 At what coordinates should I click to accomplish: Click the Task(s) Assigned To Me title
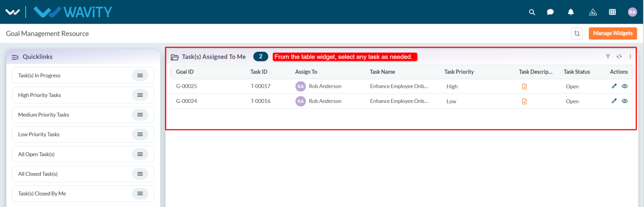point(214,57)
